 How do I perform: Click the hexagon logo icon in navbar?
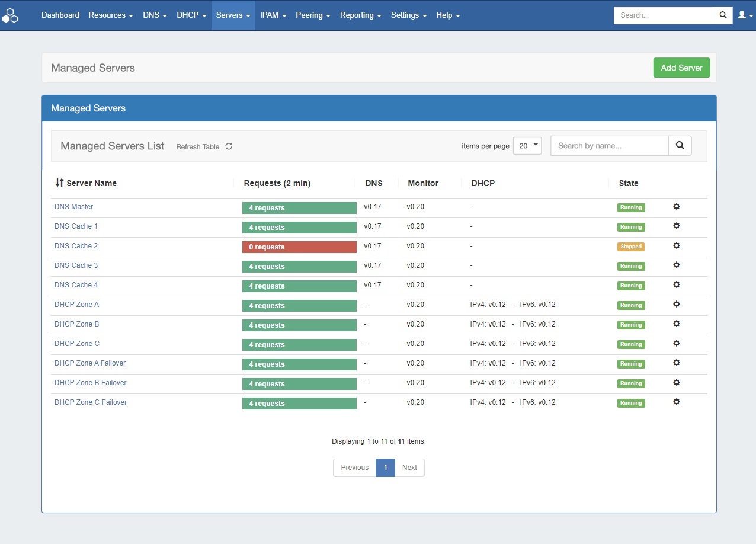click(x=10, y=15)
